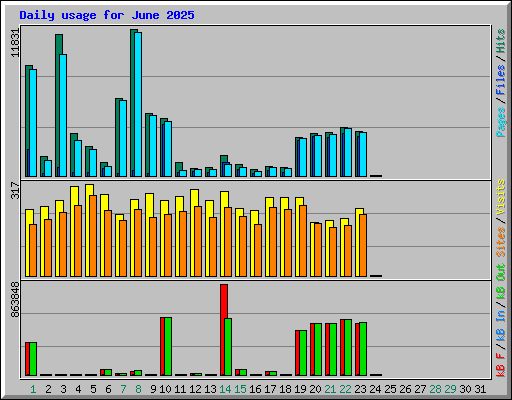Click the orange Sites bar for day 5
This screenshot has width=512, height=400.
click(93, 236)
